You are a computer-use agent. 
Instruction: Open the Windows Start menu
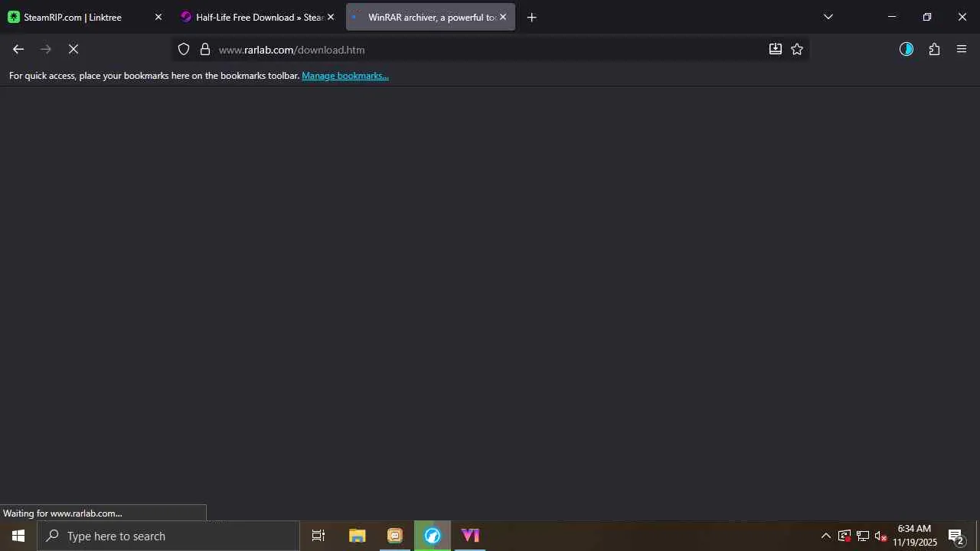18,536
